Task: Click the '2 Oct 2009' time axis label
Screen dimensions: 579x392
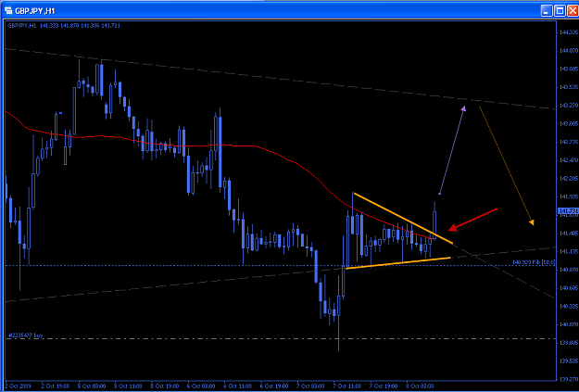Action: coord(19,386)
